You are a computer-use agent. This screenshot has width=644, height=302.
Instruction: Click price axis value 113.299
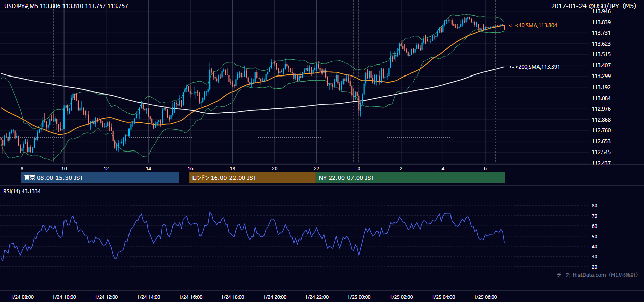click(x=601, y=77)
